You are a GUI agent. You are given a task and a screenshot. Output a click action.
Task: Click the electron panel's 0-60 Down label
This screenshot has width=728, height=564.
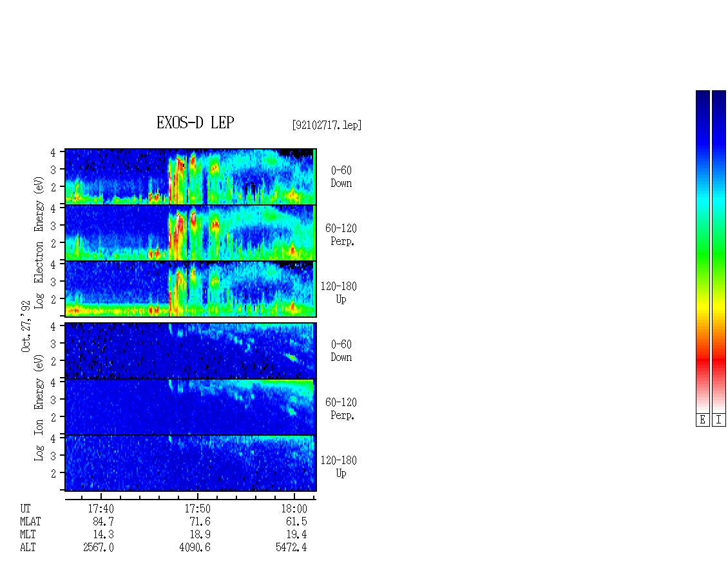[341, 177]
